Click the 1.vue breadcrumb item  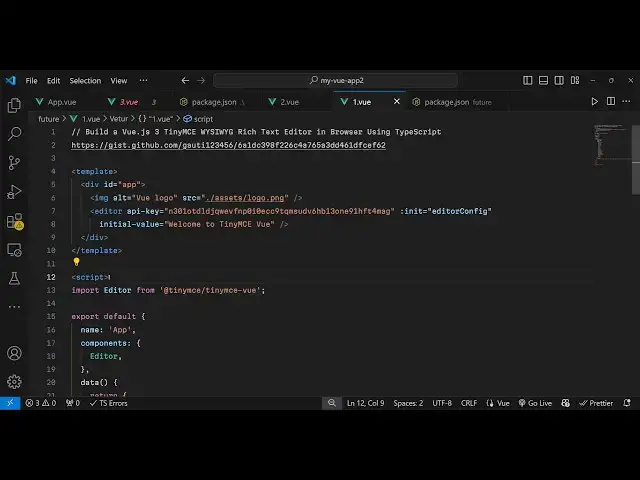pyautogui.click(x=85, y=119)
